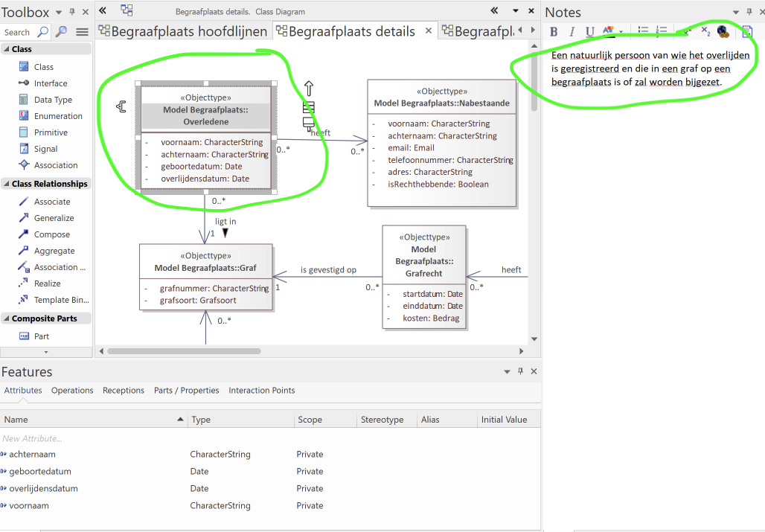The image size is (765, 532).
Task: Click New Attribute... to add attribute
Action: tap(33, 438)
